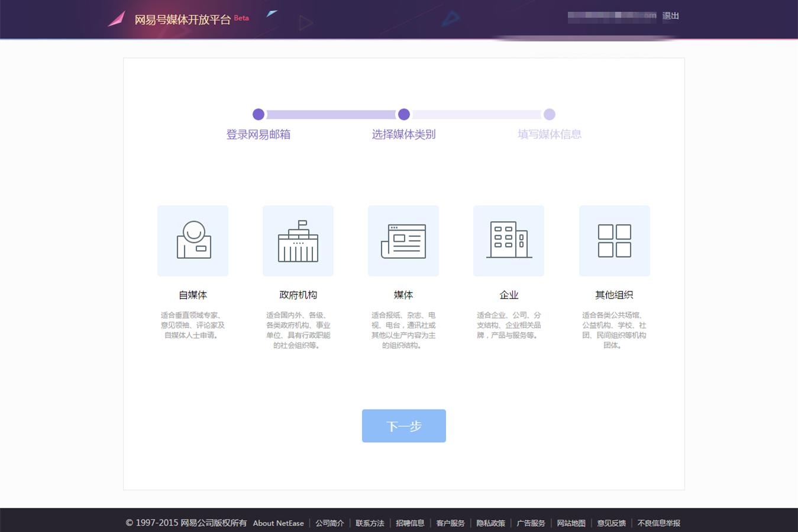
Task: Click the third progress step dot
Action: 550,114
